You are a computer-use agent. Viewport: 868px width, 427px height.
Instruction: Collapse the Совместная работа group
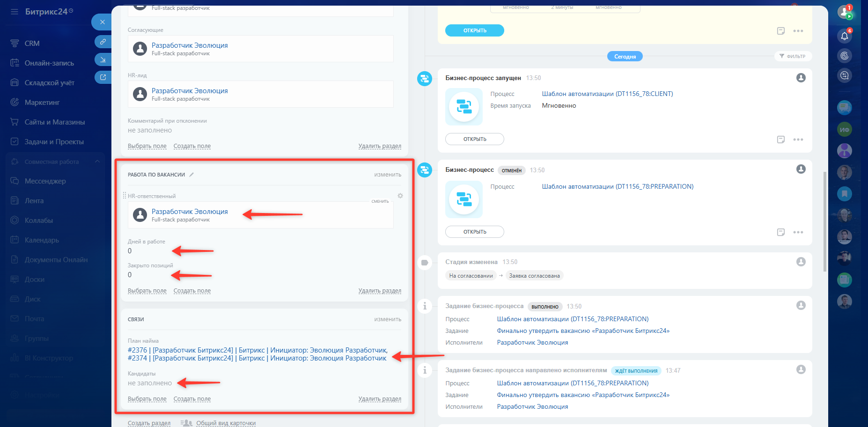[x=97, y=162]
